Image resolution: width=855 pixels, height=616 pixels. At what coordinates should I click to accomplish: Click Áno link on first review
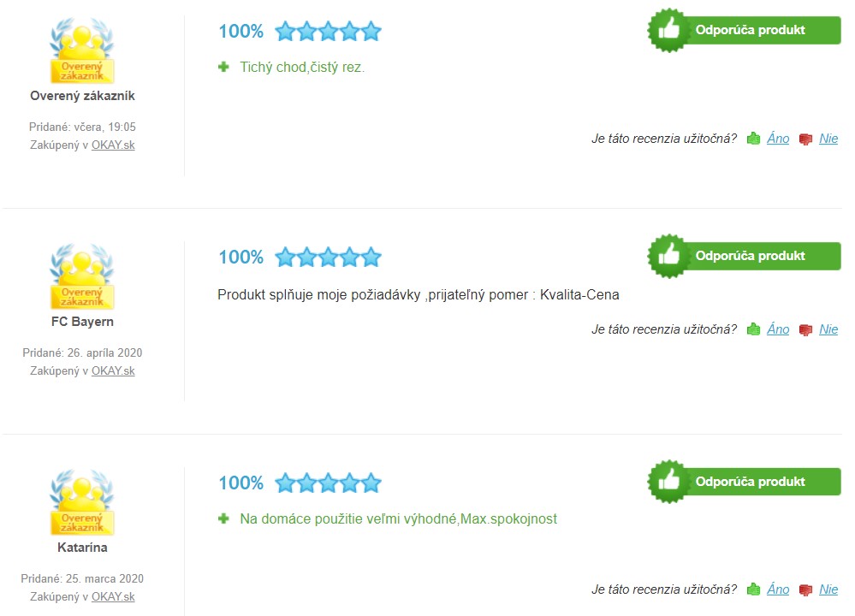click(x=778, y=139)
